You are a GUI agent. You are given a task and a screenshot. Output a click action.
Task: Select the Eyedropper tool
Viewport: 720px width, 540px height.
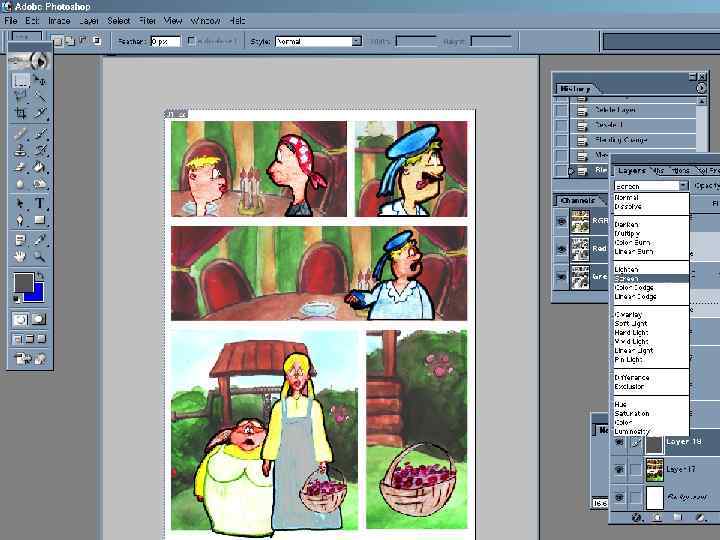40,240
